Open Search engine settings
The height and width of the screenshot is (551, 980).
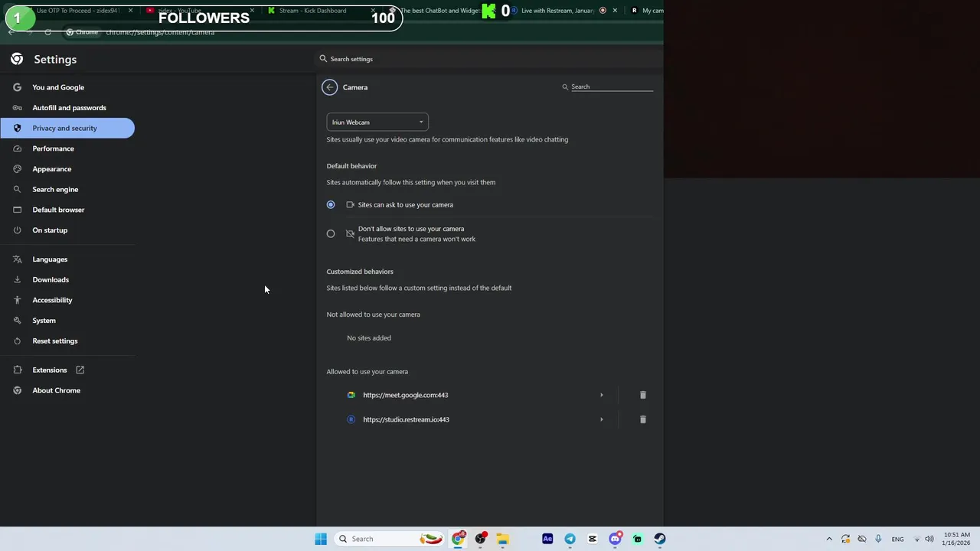coord(55,189)
